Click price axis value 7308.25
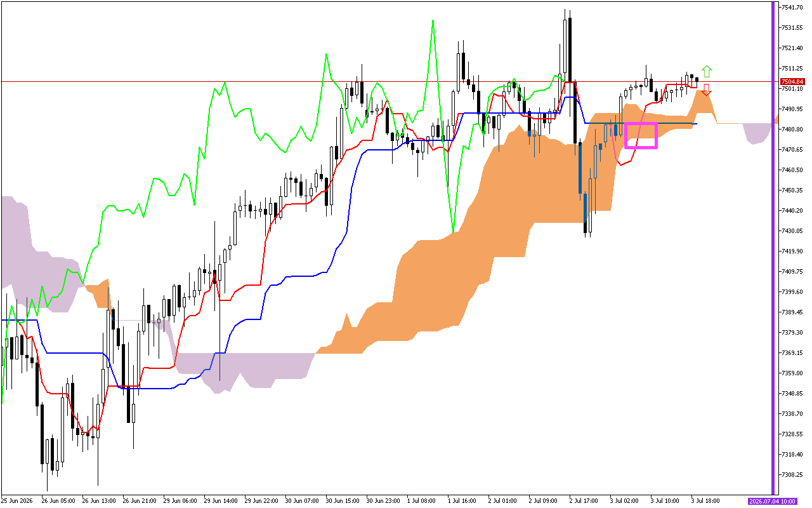The image size is (812, 508). 793,475
